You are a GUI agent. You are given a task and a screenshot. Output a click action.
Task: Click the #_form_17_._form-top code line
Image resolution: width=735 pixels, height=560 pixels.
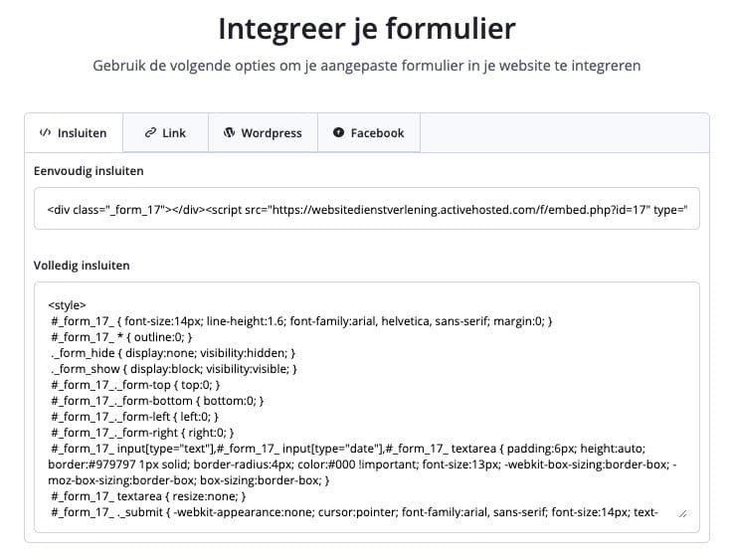(135, 384)
